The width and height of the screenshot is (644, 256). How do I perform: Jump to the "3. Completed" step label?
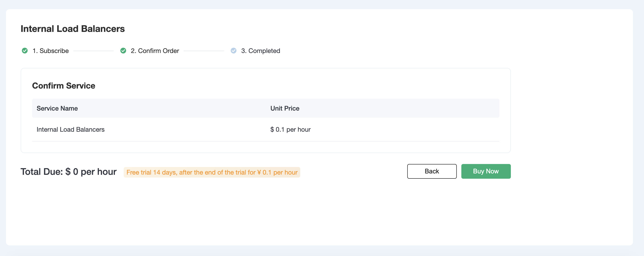pyautogui.click(x=260, y=51)
